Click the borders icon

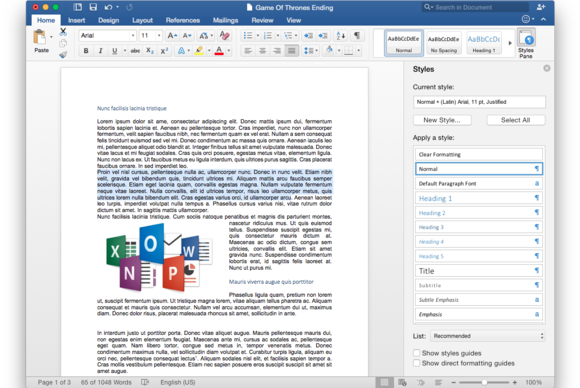click(348, 51)
